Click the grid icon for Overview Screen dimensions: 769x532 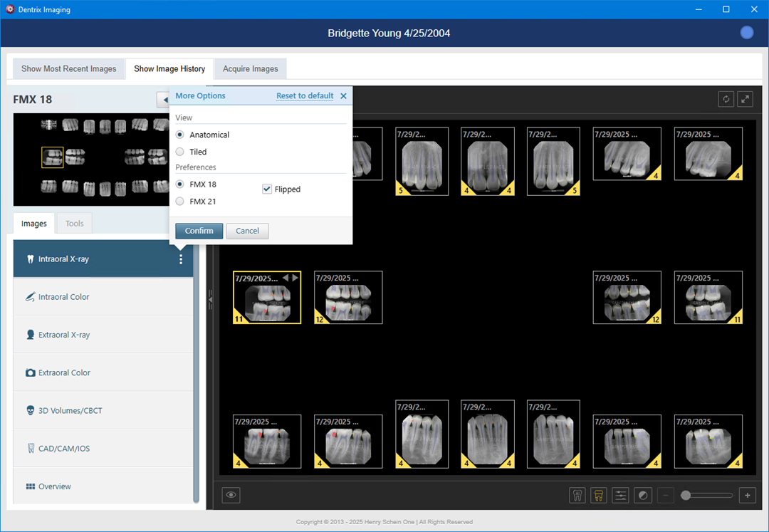[x=31, y=486]
